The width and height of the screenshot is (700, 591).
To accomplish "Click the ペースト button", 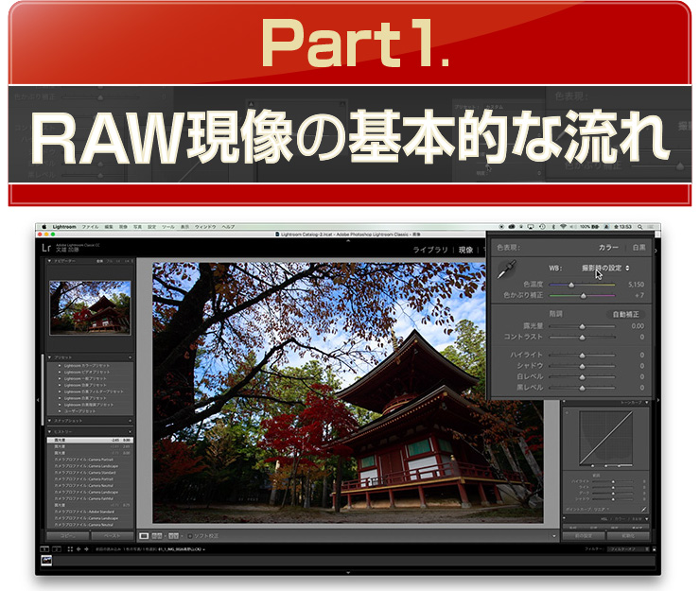I will 113,535.
